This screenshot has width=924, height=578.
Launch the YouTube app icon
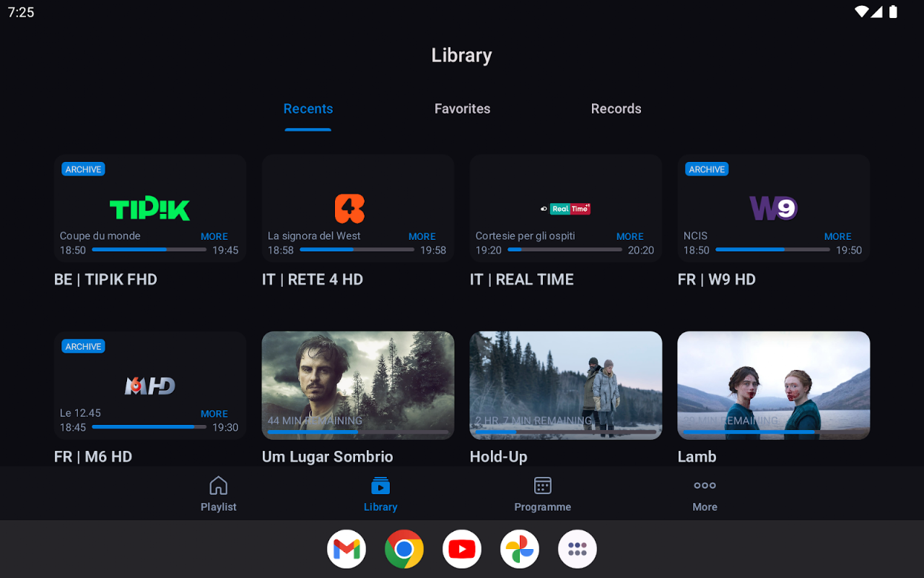click(462, 549)
